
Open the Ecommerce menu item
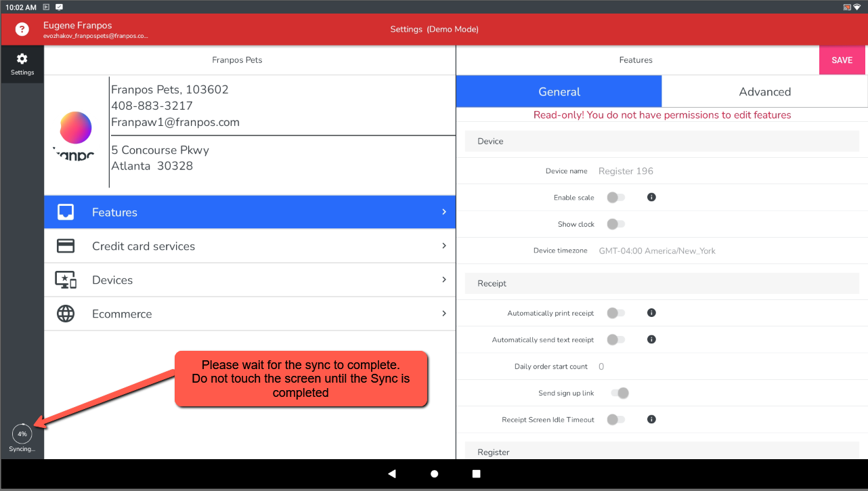tap(250, 314)
